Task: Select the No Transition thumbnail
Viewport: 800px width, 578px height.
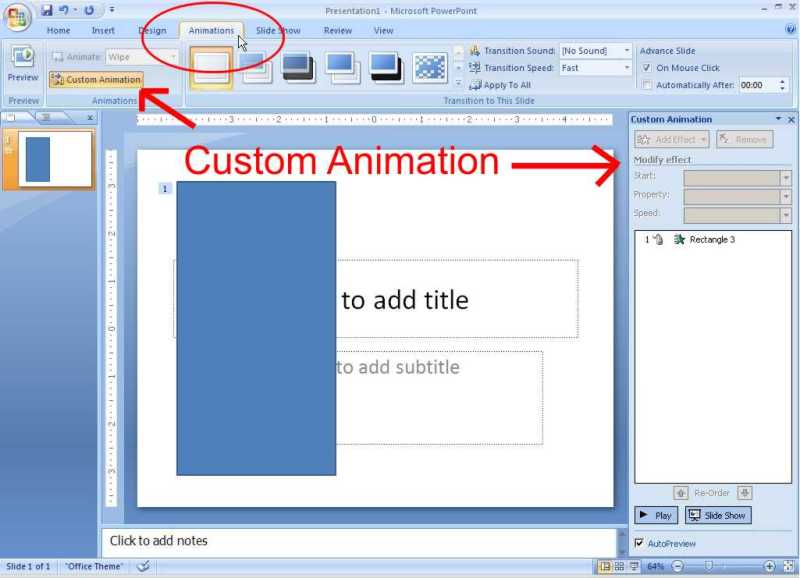Action: [x=211, y=67]
